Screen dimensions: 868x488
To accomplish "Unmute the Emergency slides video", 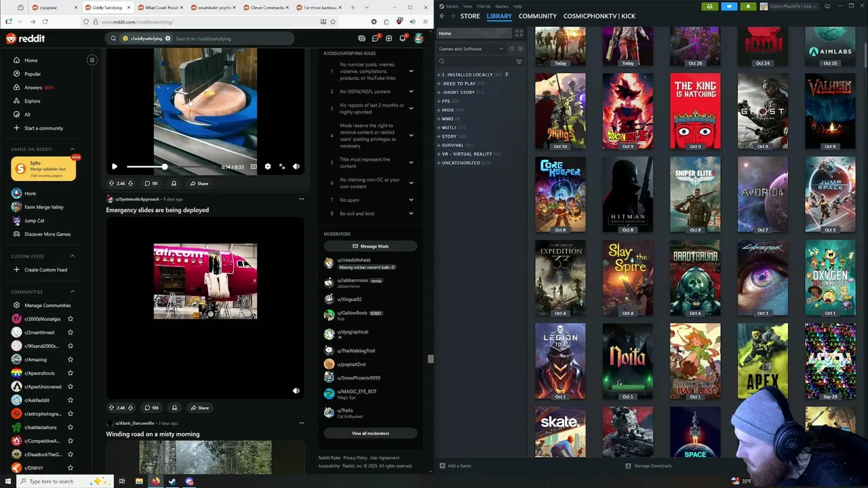I will tap(296, 391).
